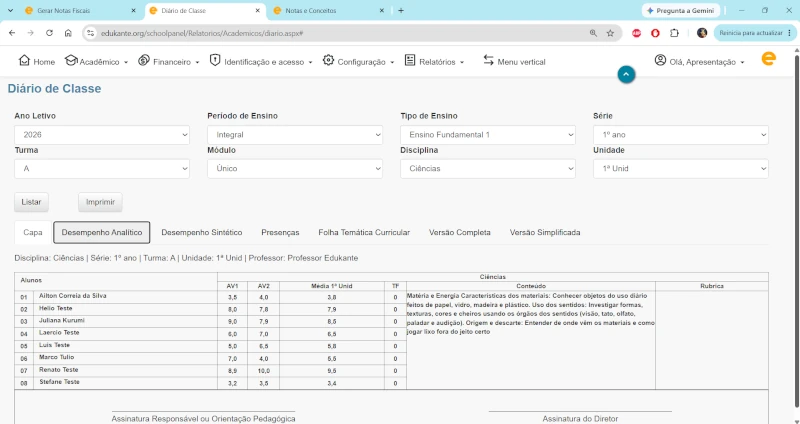Click student name Stefane Teste
Viewport: 800px width, 424px height.
(59, 382)
